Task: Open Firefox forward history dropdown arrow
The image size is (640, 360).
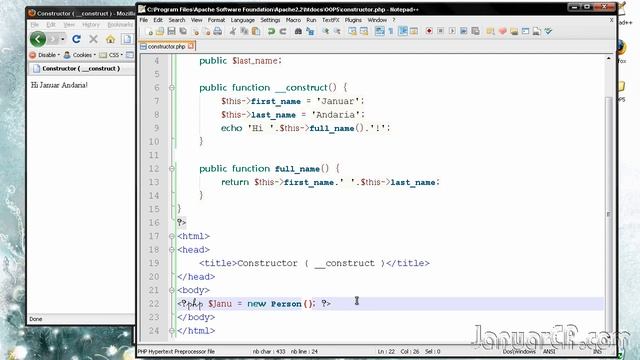Action: 63,40
